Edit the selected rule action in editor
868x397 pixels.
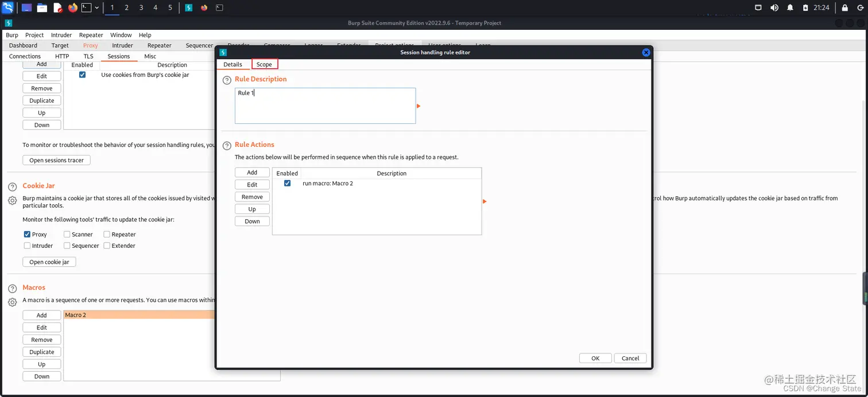(252, 185)
